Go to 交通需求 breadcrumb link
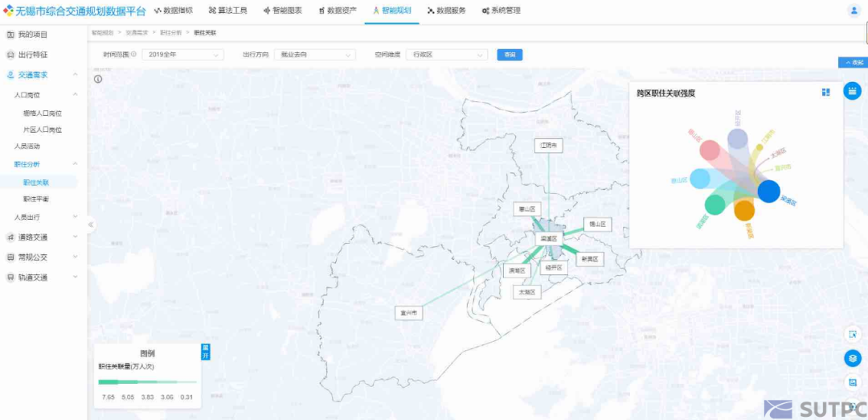868x420 pixels. click(x=137, y=33)
